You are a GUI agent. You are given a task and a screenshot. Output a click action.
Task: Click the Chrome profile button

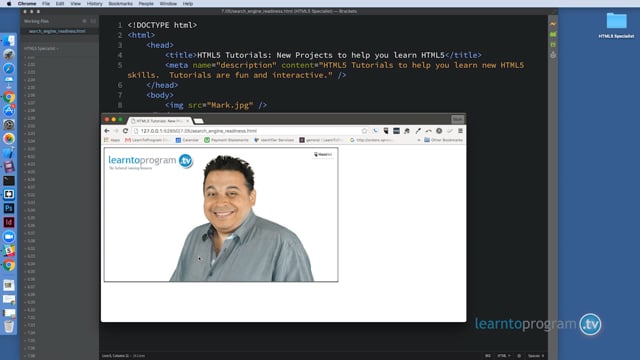[458, 119]
